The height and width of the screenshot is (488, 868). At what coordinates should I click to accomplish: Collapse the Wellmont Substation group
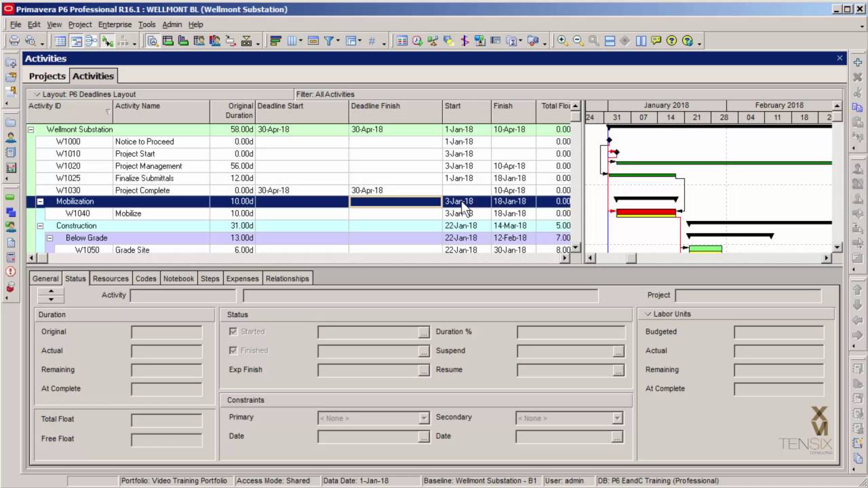pyautogui.click(x=31, y=129)
